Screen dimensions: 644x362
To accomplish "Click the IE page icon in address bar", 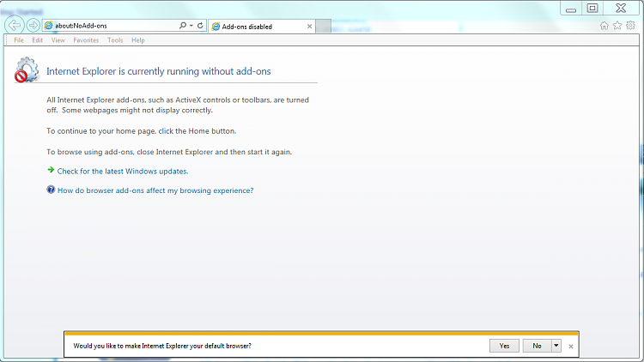I will click(48, 26).
